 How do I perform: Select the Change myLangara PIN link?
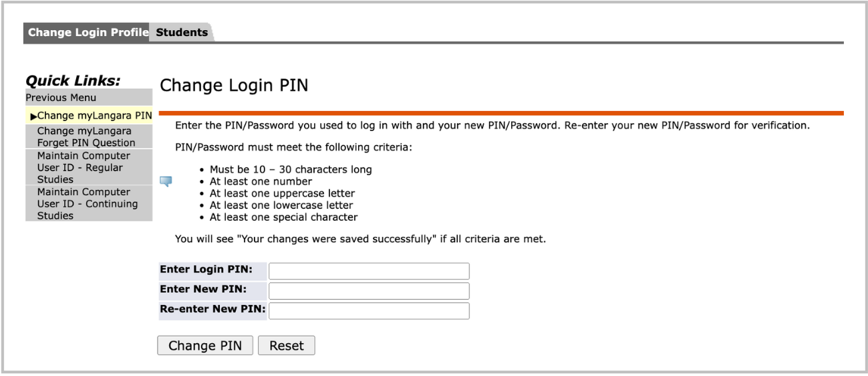click(x=94, y=116)
